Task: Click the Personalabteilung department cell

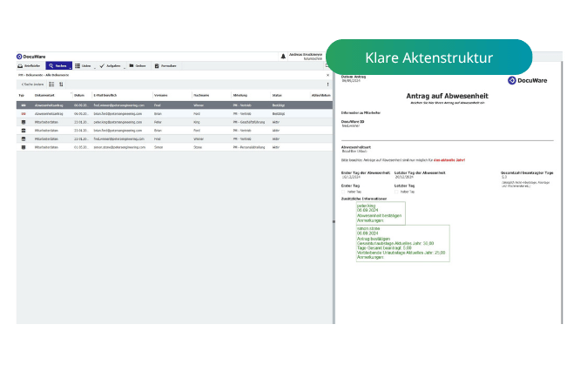Action: pos(249,147)
